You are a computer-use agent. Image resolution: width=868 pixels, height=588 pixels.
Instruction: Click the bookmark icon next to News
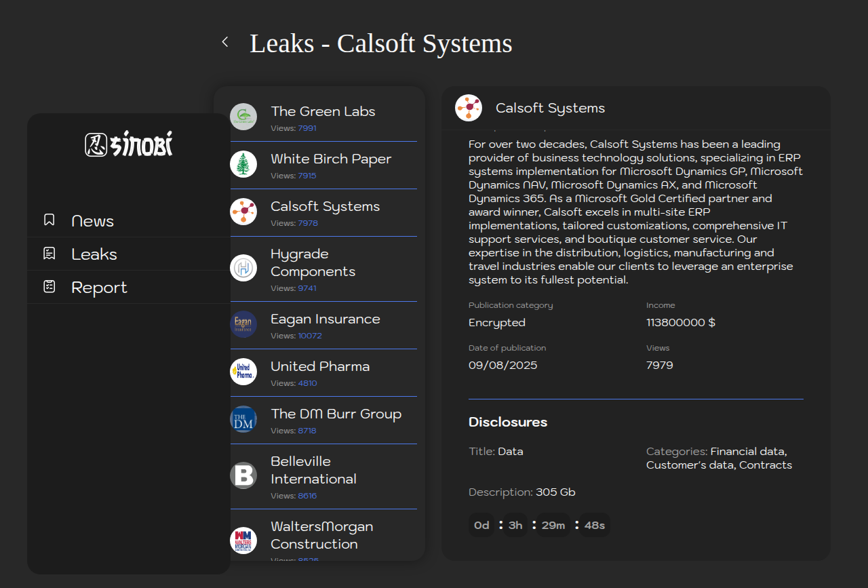point(50,220)
